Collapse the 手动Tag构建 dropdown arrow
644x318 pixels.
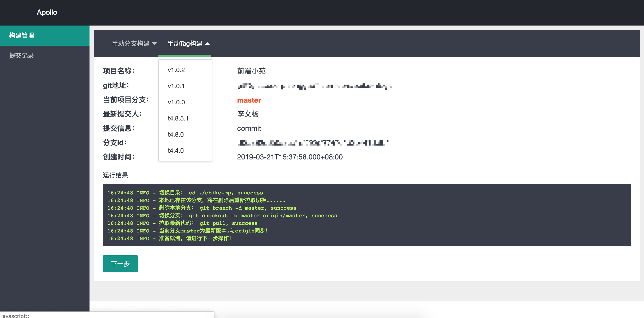pyautogui.click(x=207, y=43)
